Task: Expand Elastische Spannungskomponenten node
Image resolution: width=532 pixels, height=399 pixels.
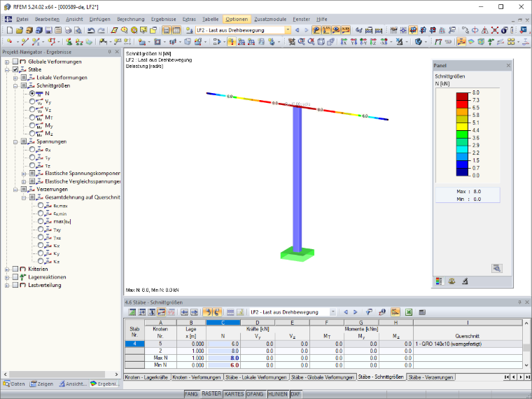Action: point(24,174)
